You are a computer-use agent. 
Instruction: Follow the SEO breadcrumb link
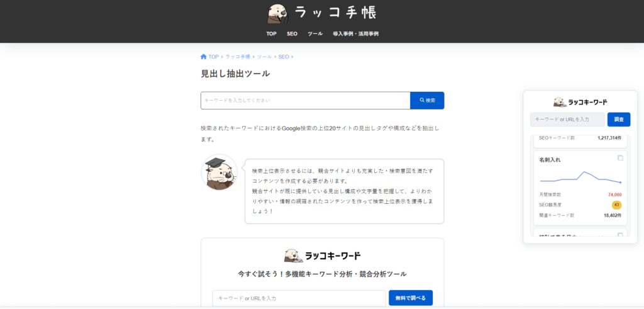click(x=284, y=57)
